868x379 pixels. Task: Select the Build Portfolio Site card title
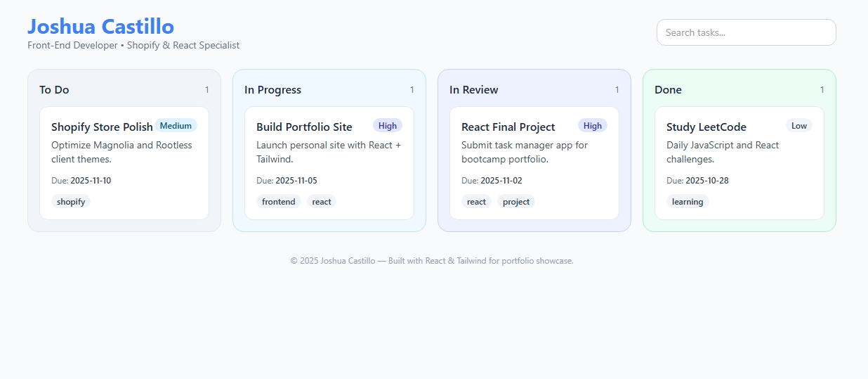(x=304, y=127)
